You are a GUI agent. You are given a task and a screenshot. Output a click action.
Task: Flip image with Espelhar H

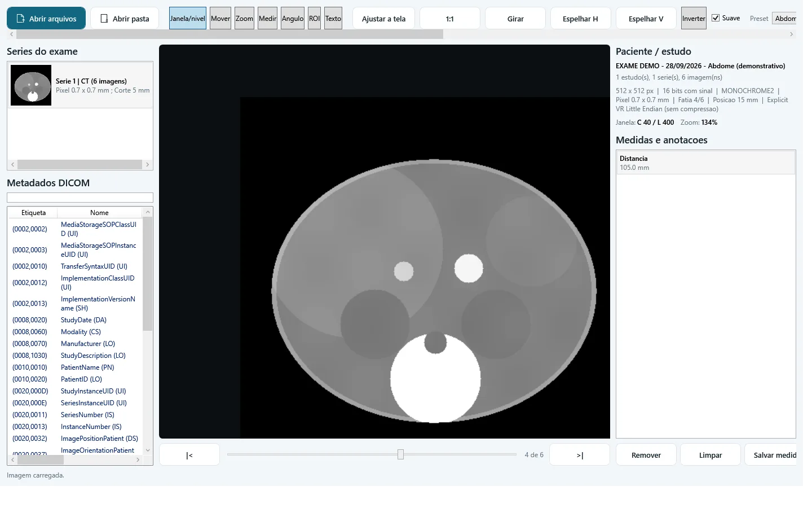(x=581, y=19)
